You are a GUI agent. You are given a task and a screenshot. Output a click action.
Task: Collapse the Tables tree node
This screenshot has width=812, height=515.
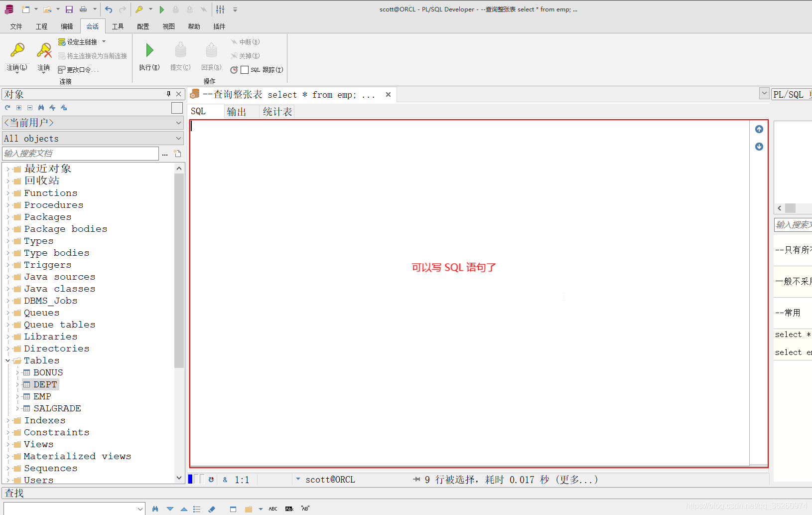8,360
